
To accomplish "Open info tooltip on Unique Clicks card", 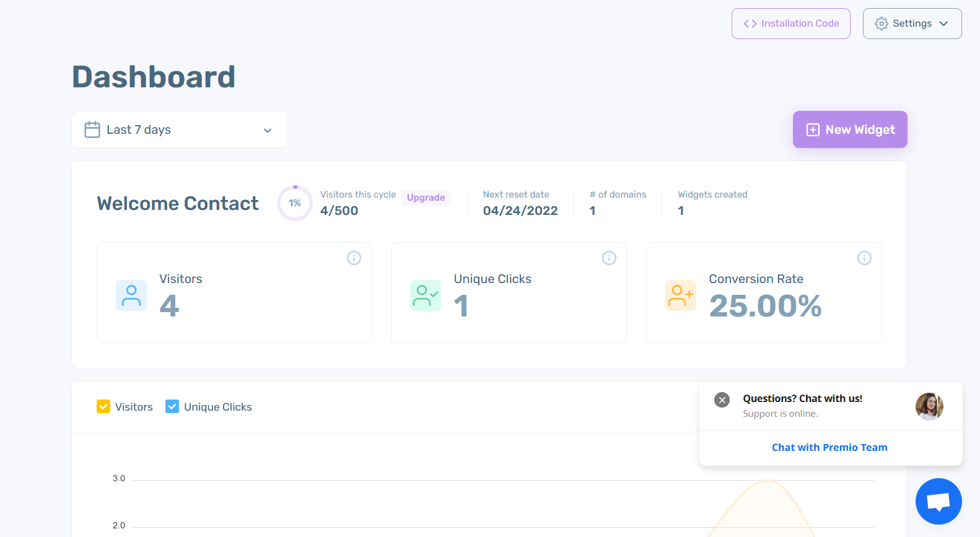I will coord(609,258).
